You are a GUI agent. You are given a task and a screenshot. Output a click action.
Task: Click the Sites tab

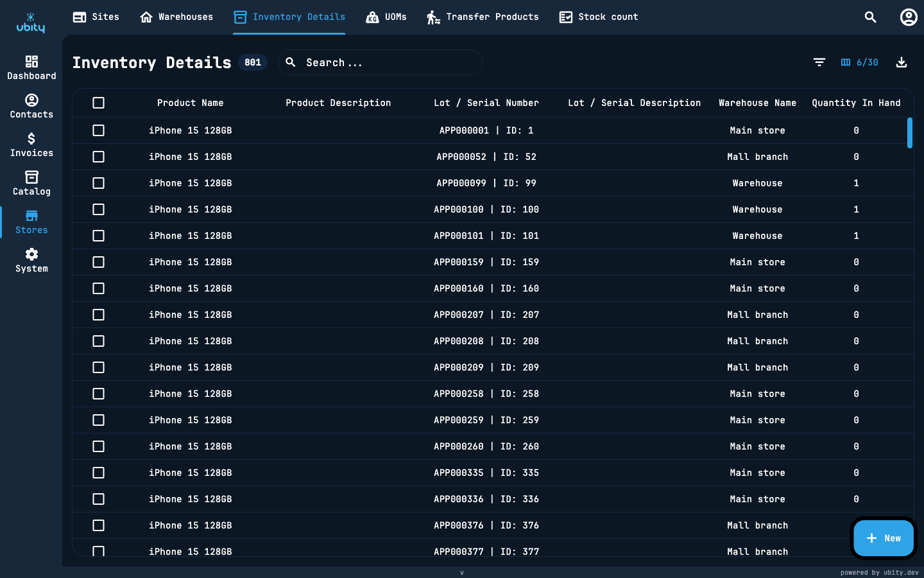tap(96, 17)
